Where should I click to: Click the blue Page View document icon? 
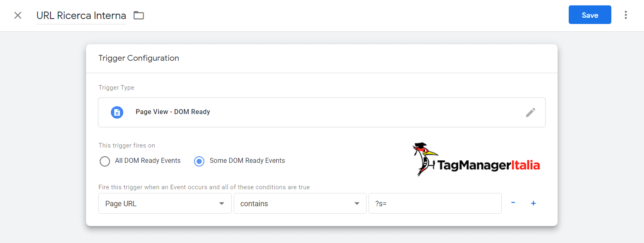pos(117,112)
